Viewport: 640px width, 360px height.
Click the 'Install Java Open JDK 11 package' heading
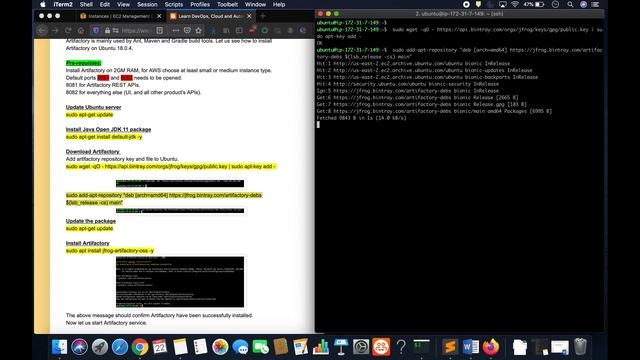pos(109,129)
